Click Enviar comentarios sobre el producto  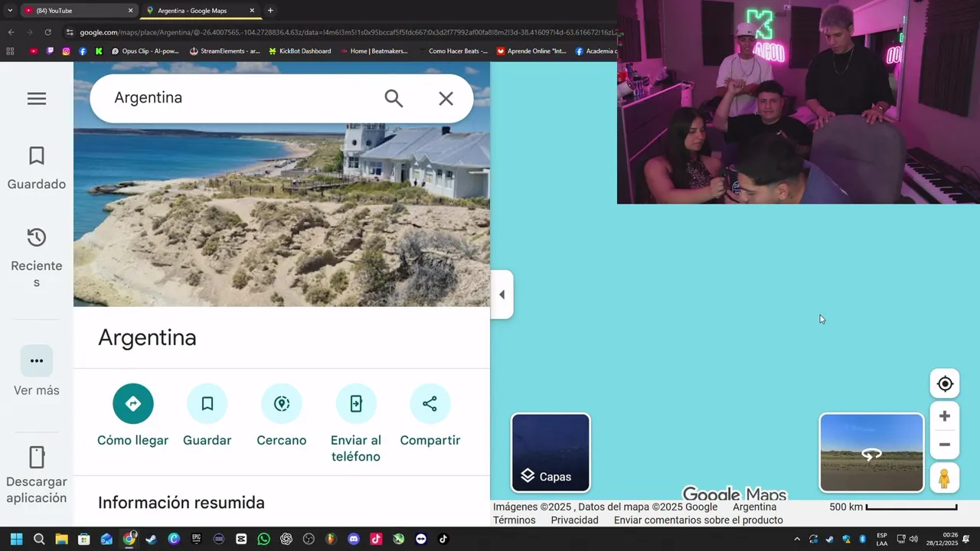pyautogui.click(x=698, y=520)
